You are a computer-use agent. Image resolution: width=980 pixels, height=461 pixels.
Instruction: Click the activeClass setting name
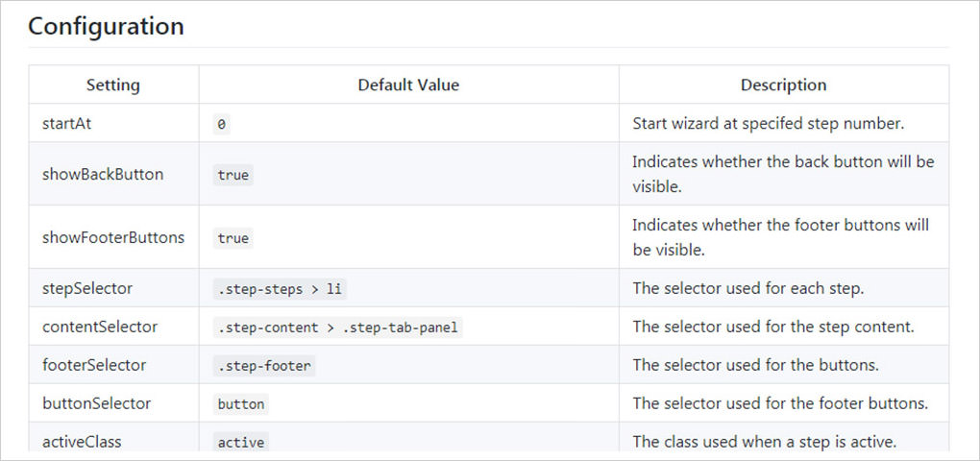click(x=82, y=442)
